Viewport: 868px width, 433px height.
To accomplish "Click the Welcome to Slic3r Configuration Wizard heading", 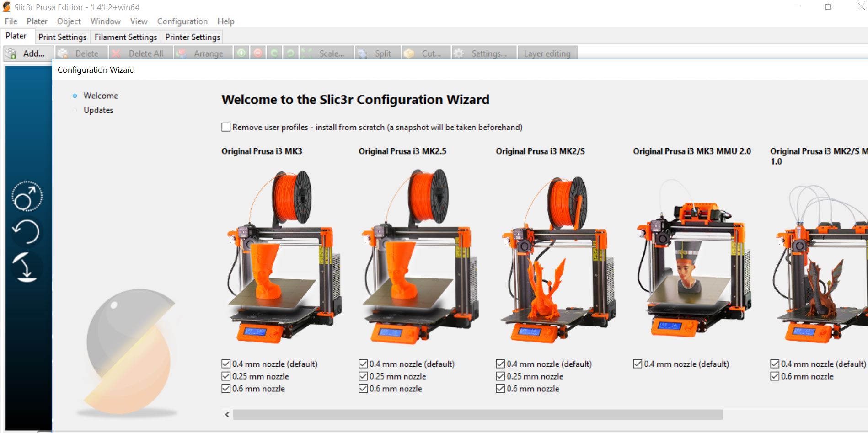I will pyautogui.click(x=355, y=100).
